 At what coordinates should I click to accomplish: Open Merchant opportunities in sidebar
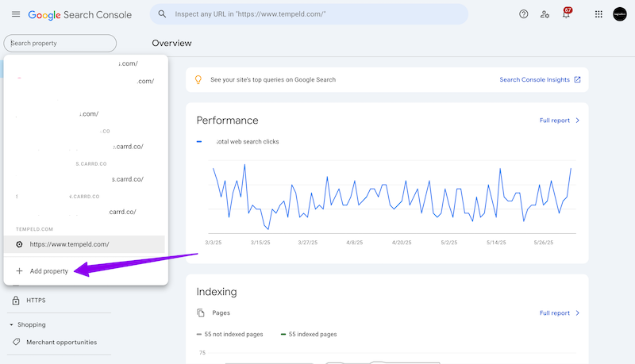[62, 342]
